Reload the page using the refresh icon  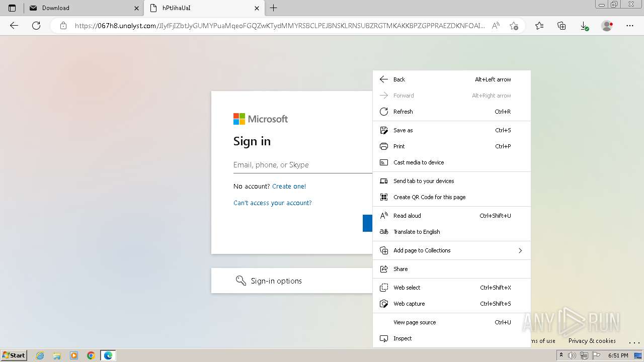tap(36, 26)
